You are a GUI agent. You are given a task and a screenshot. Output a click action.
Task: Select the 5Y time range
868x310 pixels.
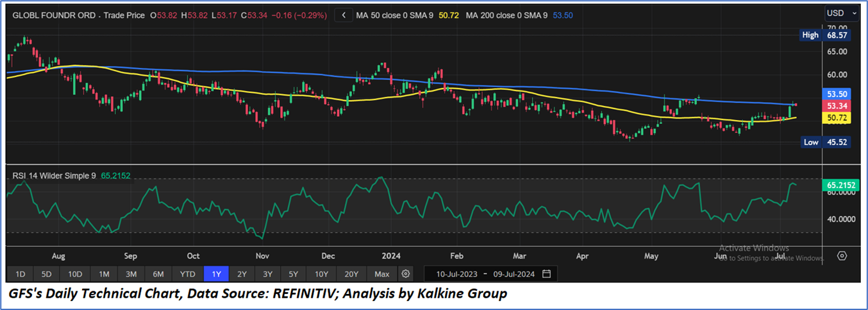click(x=293, y=274)
